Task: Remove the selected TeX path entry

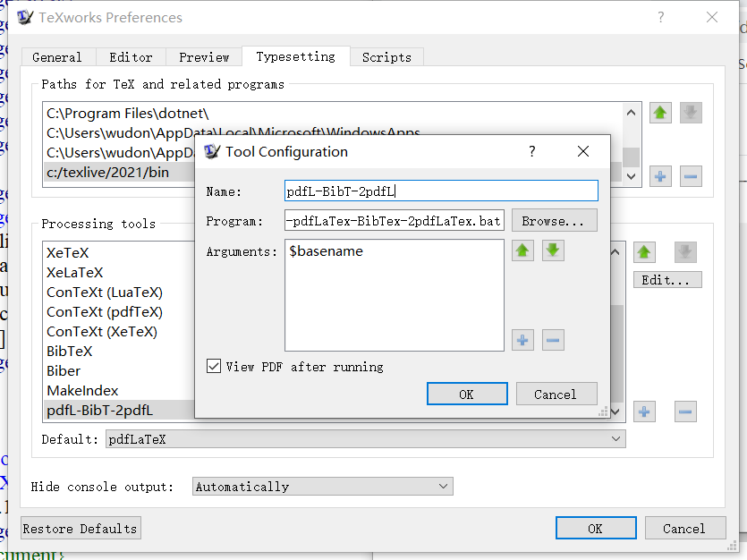Action: pos(691,176)
